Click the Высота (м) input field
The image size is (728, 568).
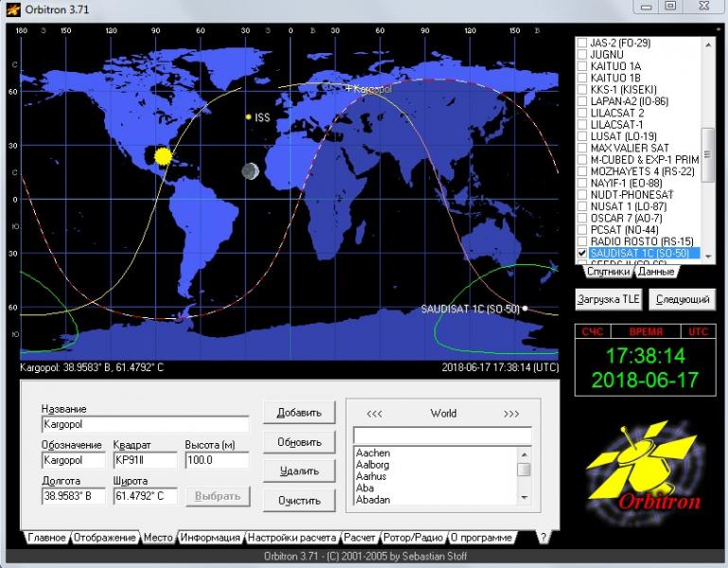click(217, 461)
